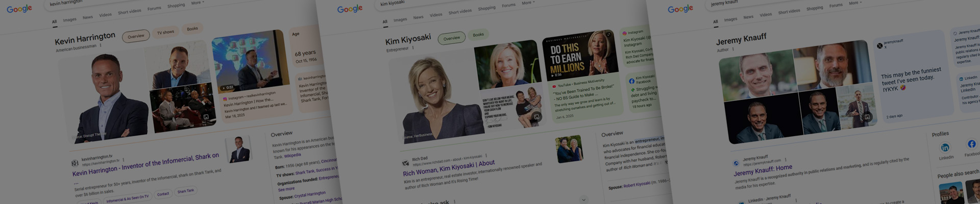Click the Google logo in the Kevin Harrington window

pyautogui.click(x=19, y=9)
